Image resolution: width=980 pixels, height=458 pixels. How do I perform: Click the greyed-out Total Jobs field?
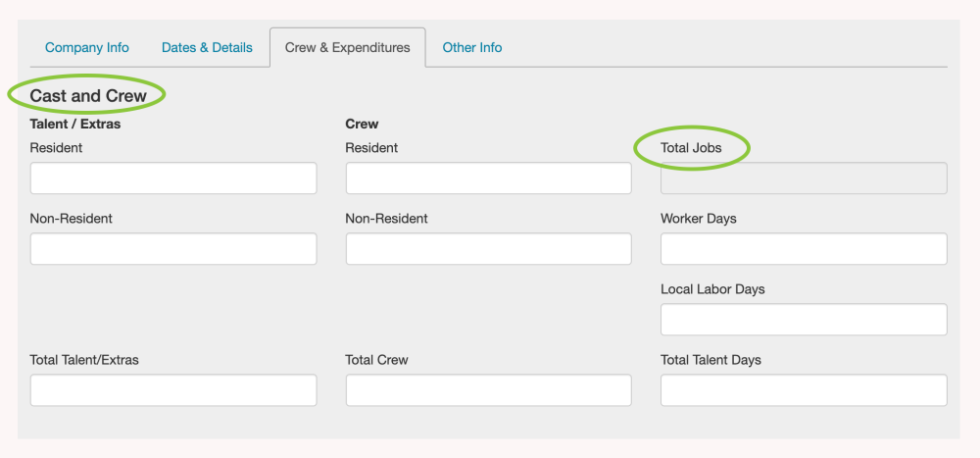pos(804,178)
